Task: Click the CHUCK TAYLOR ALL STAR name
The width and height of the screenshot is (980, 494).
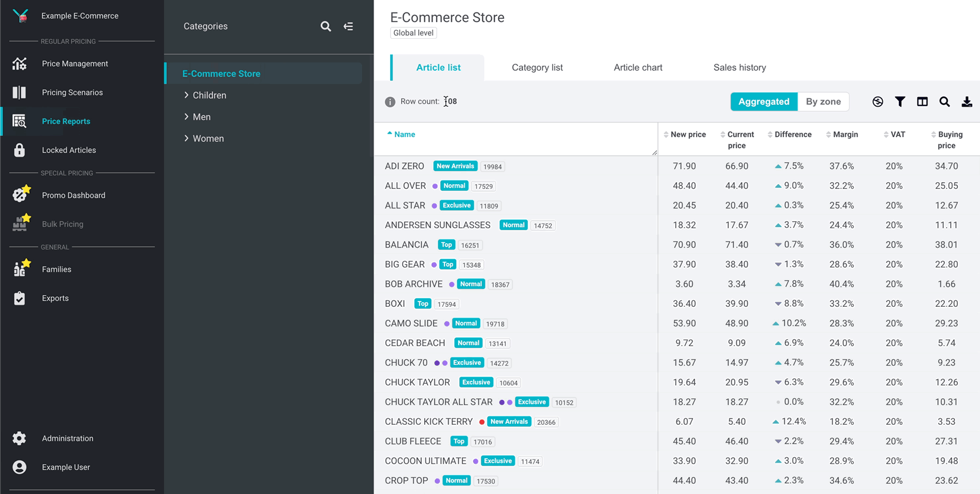Action: [438, 402]
